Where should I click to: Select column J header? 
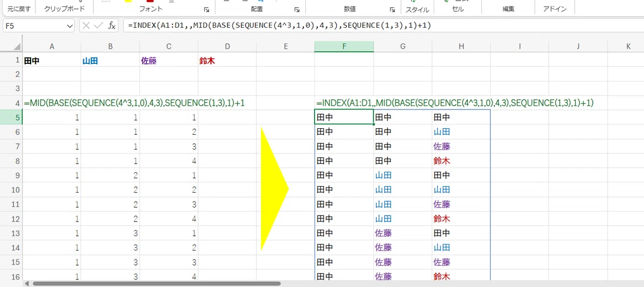click(x=578, y=47)
